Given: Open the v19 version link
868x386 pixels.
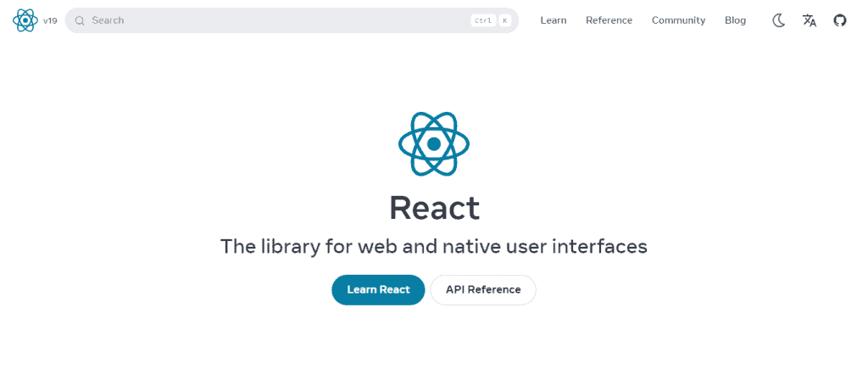Looking at the screenshot, I should click(x=50, y=20).
